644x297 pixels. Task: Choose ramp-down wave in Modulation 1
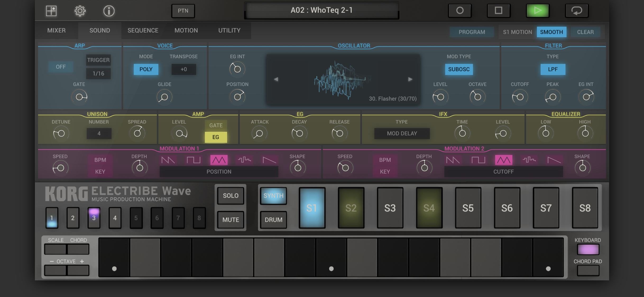point(269,160)
